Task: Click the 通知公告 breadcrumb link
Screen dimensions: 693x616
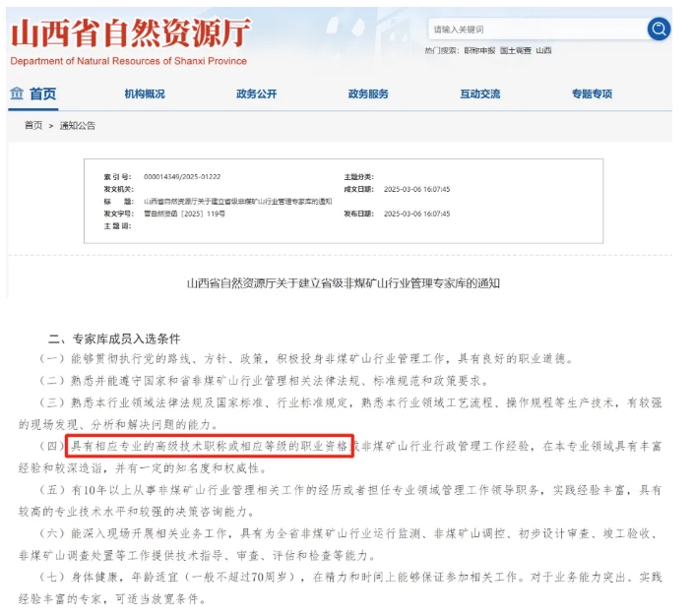Action: (78, 125)
